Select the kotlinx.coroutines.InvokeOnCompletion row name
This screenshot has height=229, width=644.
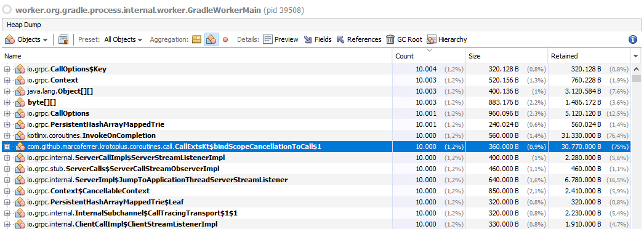pos(92,135)
